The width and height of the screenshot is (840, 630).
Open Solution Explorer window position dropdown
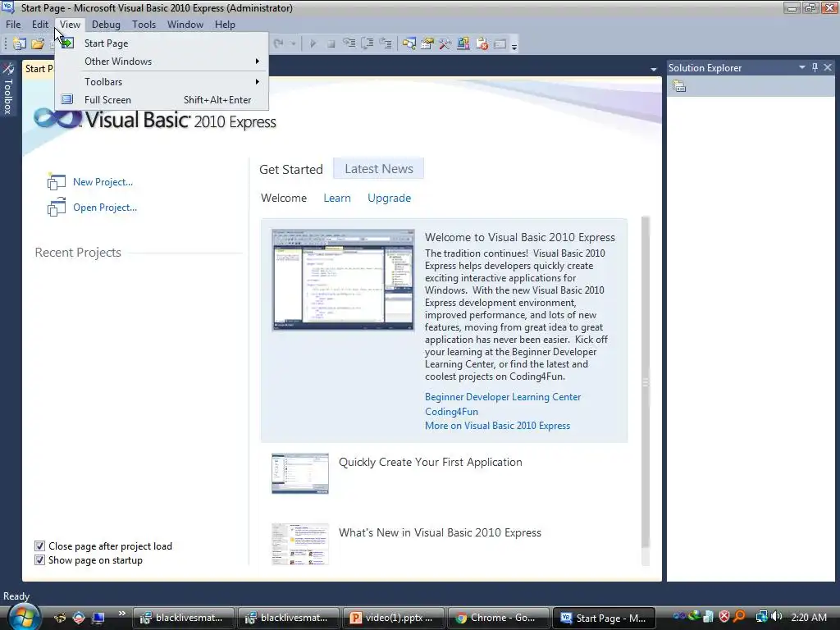pyautogui.click(x=802, y=67)
